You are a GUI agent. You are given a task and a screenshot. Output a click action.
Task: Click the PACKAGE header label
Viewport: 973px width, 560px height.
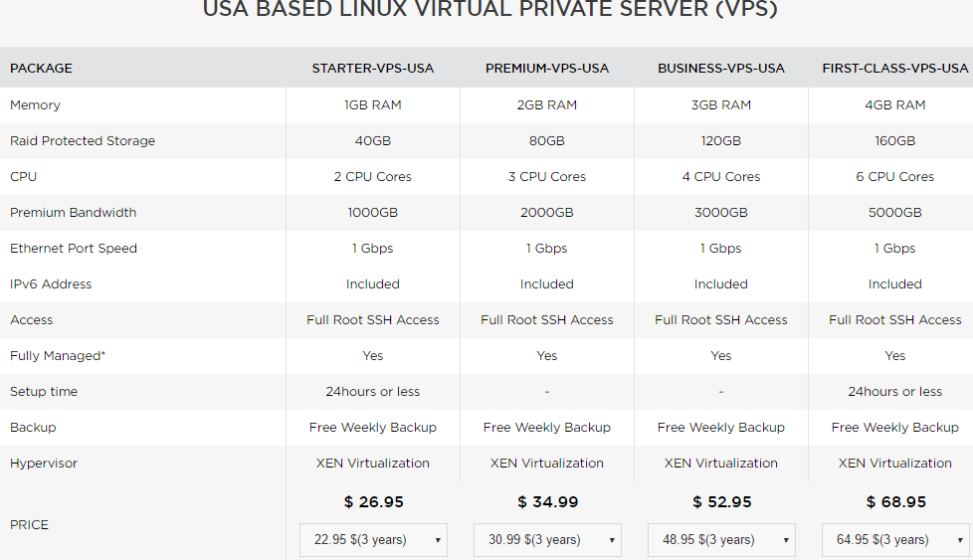click(42, 69)
